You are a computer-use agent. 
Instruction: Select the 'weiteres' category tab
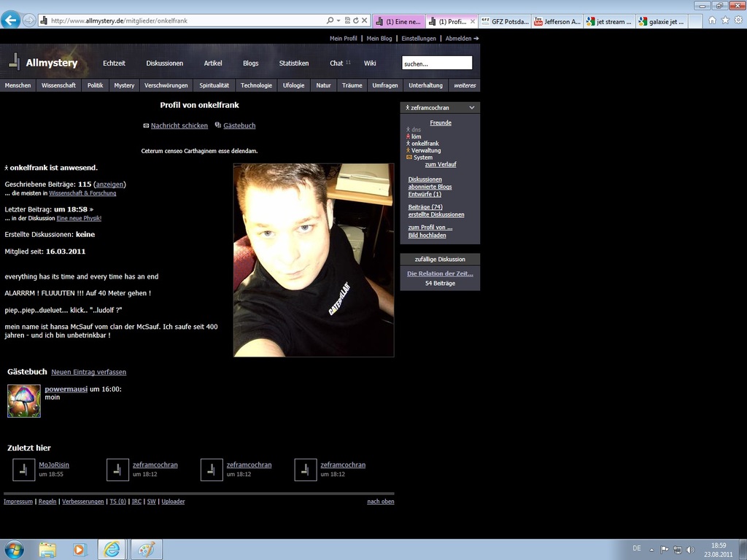(465, 85)
